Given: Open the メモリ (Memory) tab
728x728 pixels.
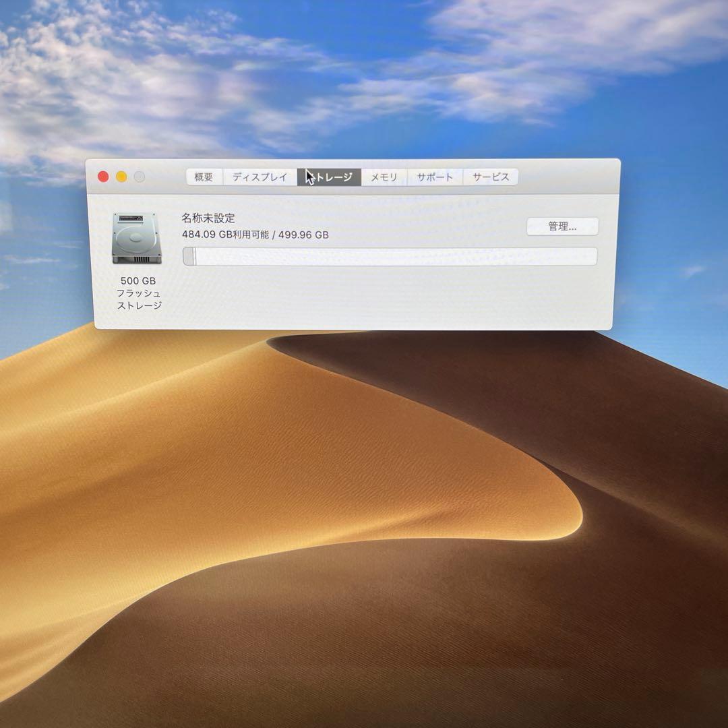Looking at the screenshot, I should [384, 177].
